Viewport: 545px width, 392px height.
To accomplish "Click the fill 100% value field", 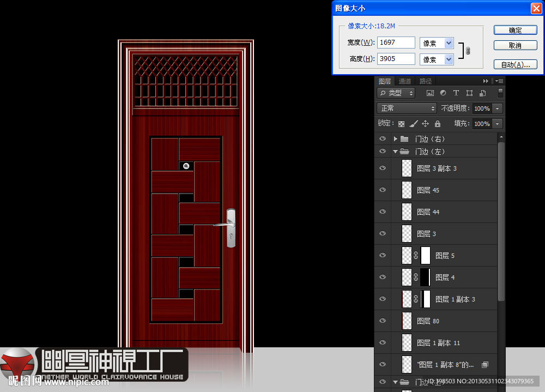I will [x=482, y=124].
